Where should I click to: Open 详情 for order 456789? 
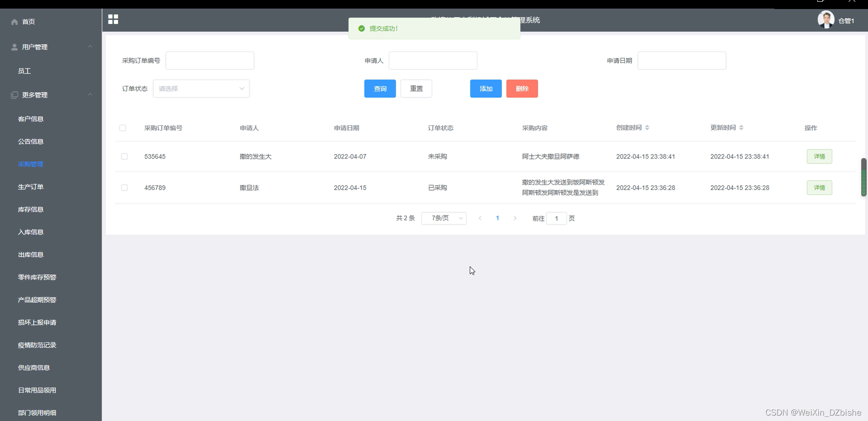[820, 187]
